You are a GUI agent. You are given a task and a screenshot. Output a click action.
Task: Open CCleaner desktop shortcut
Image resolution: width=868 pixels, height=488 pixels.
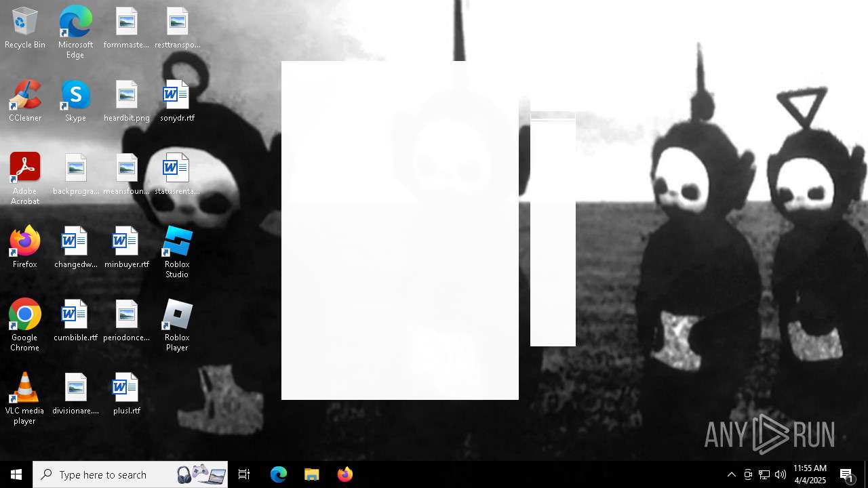pos(24,102)
